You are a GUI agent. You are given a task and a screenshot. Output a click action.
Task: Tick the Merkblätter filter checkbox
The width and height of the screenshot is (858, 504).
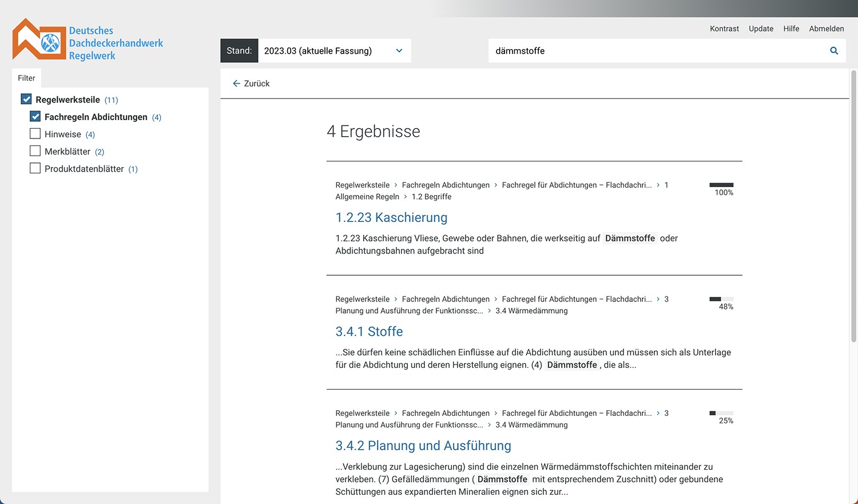tap(35, 151)
